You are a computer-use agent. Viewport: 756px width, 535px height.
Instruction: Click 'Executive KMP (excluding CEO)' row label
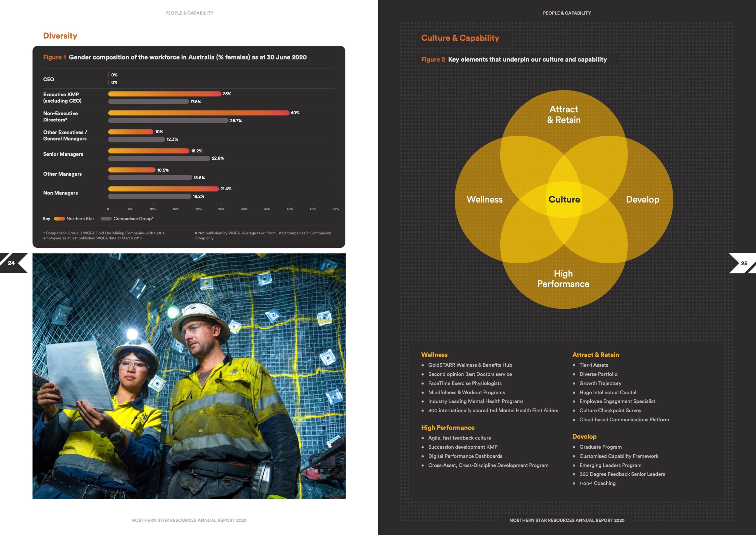(63, 98)
